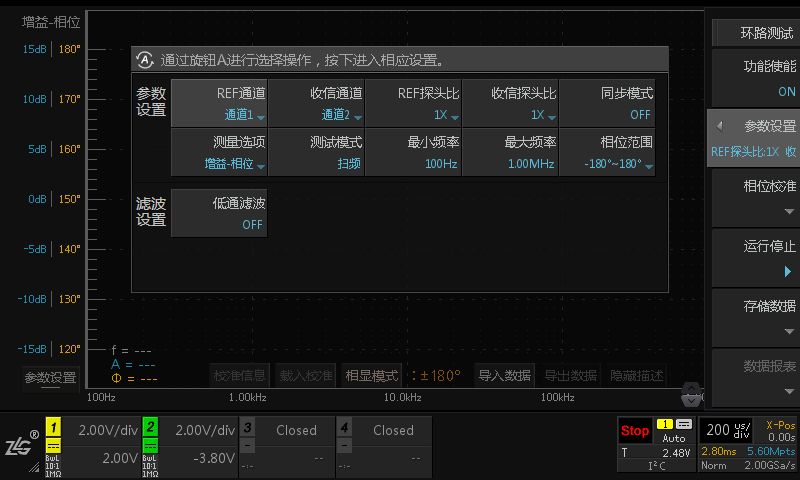Image resolution: width=800 pixels, height=480 pixels.
Task: Click channel 4 minus coupling icon
Action: click(x=344, y=446)
